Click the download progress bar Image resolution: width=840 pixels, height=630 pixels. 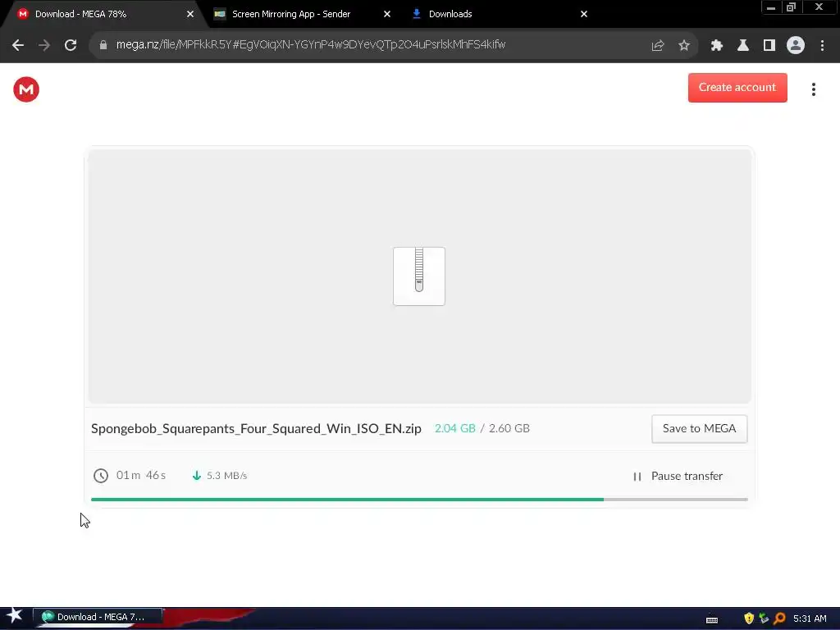point(419,500)
